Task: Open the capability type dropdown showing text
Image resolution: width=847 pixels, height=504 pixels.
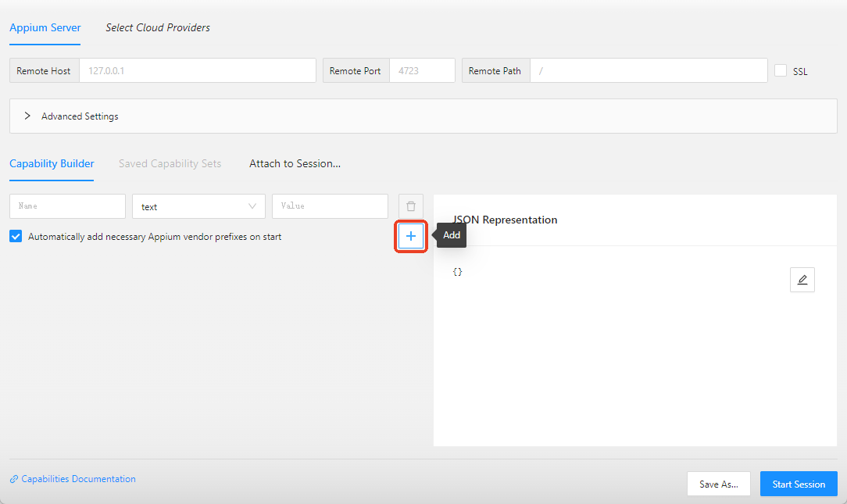Action: [198, 206]
